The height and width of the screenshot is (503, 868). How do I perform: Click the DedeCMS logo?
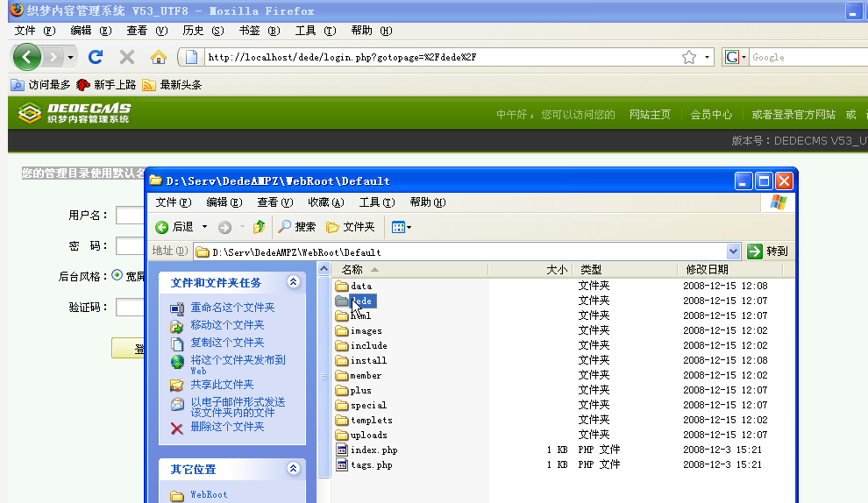pos(75,113)
